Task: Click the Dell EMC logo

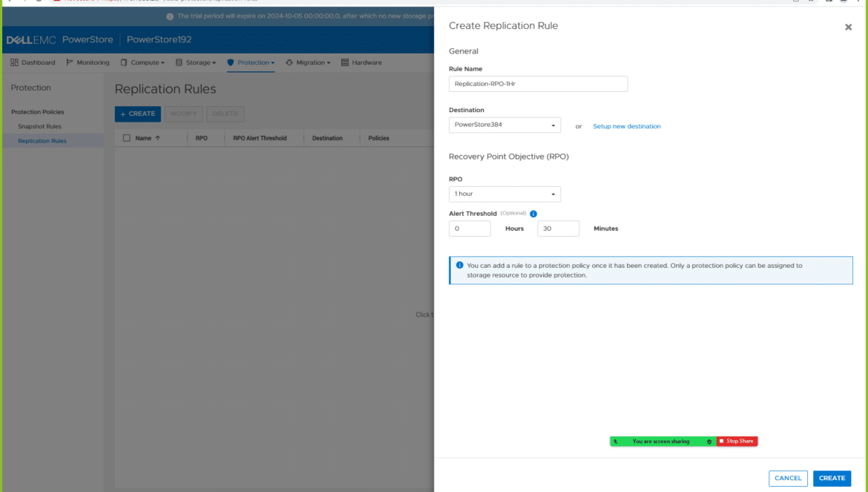Action: tap(31, 40)
